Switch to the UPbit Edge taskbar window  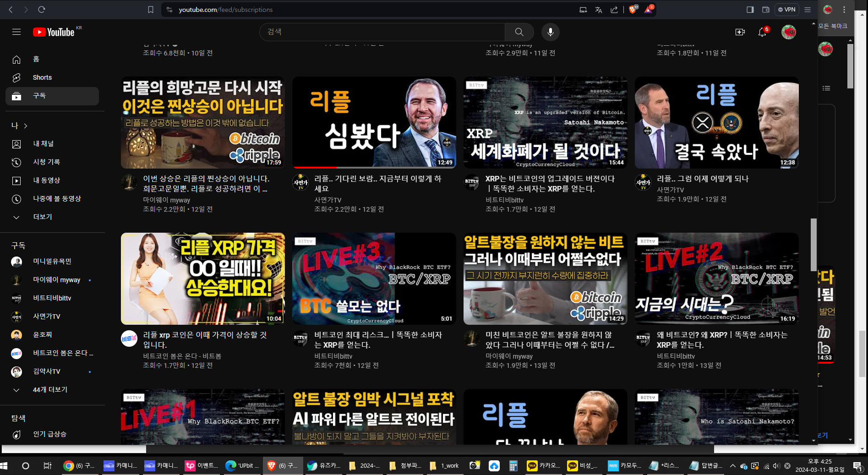242,465
